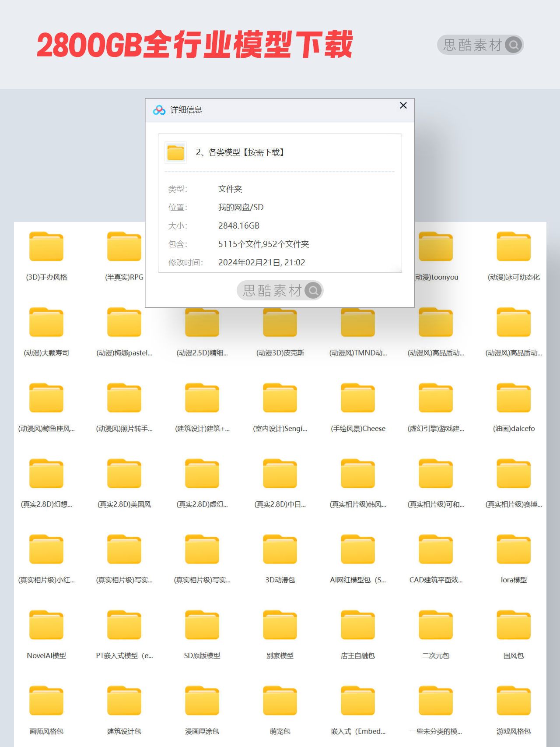The width and height of the screenshot is (560, 747).
Task: Open the (动漫)梅娜pastel folder
Action: pyautogui.click(x=124, y=322)
